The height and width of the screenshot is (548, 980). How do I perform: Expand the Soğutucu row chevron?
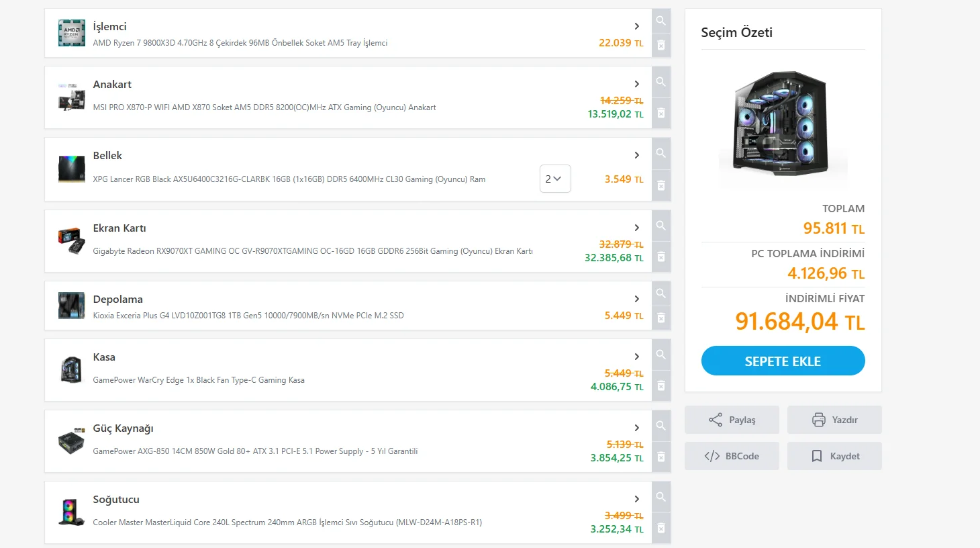(x=637, y=499)
